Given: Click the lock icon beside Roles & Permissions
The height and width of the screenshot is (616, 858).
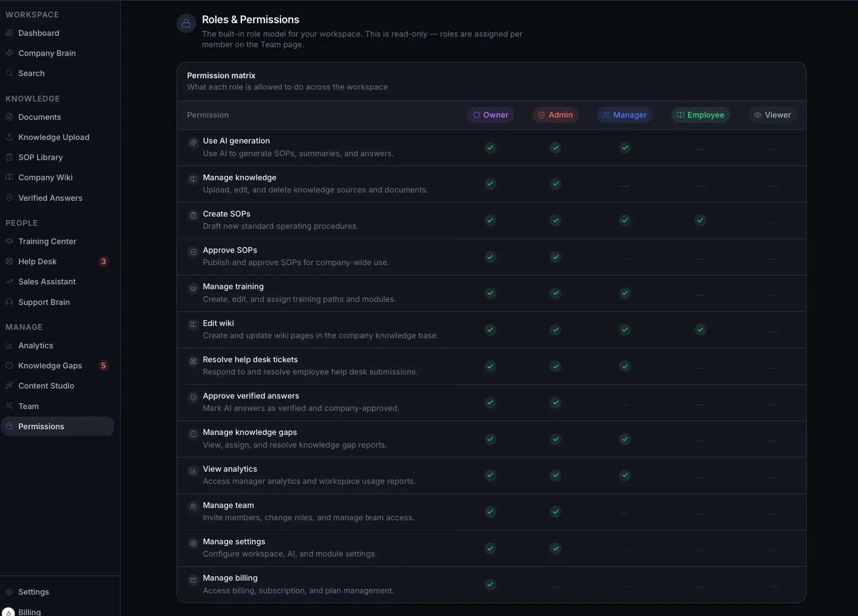Looking at the screenshot, I should pos(186,23).
